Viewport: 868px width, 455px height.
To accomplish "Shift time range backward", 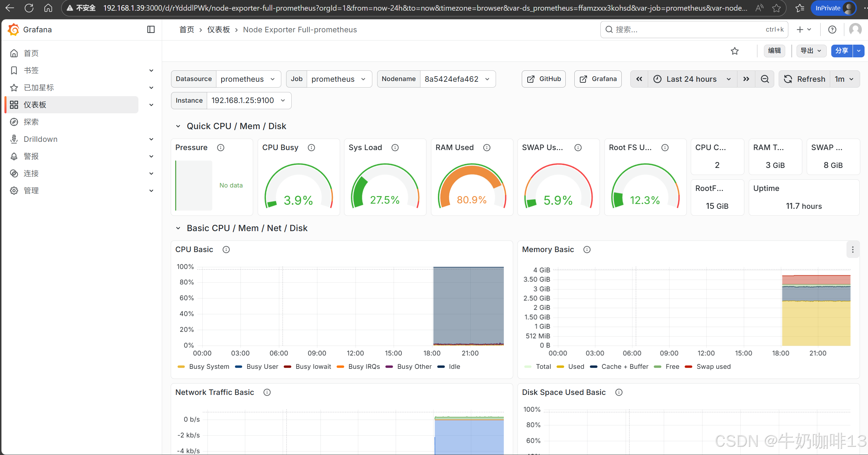I will pyautogui.click(x=639, y=79).
